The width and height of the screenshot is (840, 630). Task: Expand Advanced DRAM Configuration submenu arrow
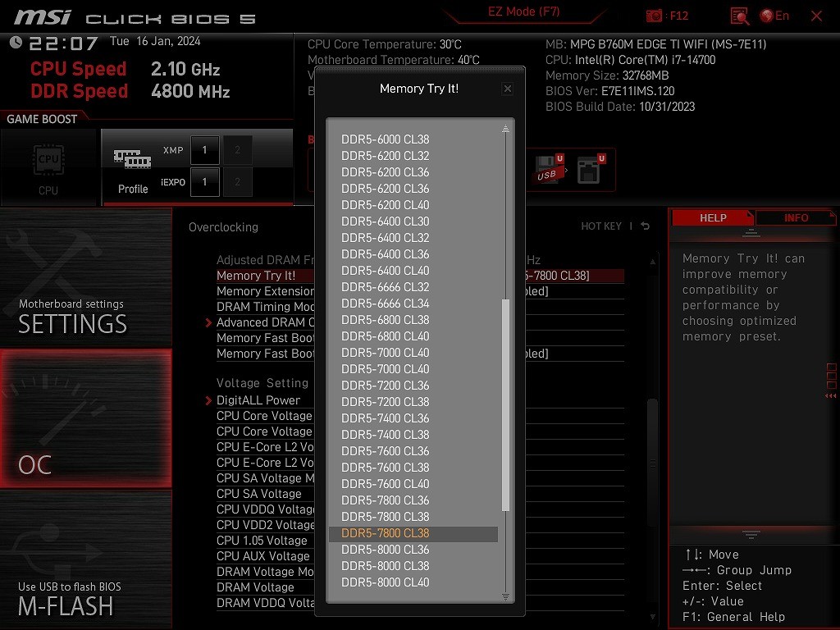[x=208, y=322]
